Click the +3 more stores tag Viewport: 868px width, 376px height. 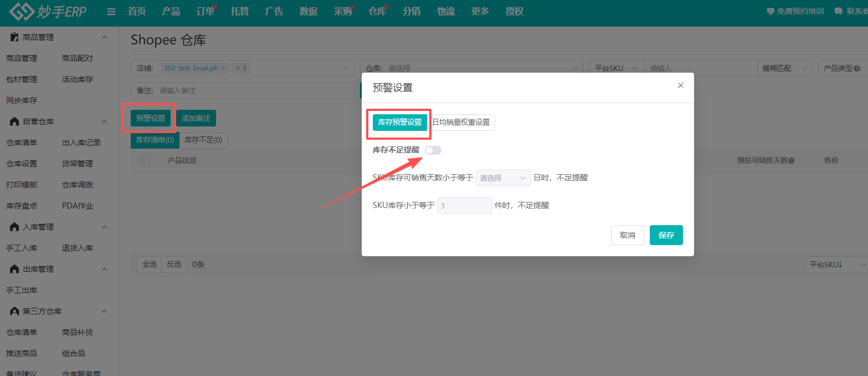241,68
